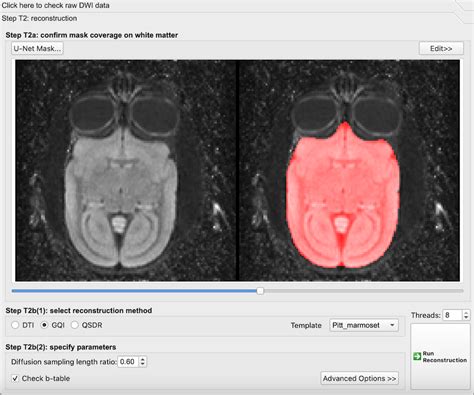474x395 pixels.
Task: Expand Advanced Options >>
Action: tap(359, 379)
